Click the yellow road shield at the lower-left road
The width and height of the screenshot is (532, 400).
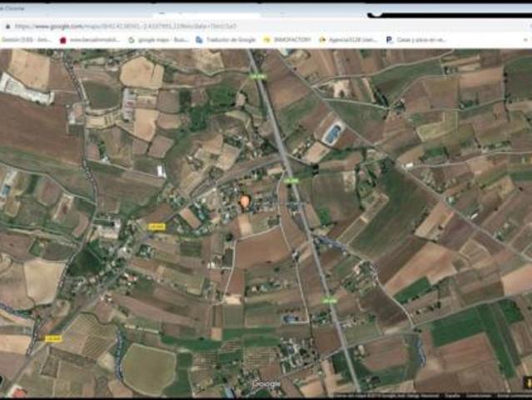point(53,338)
